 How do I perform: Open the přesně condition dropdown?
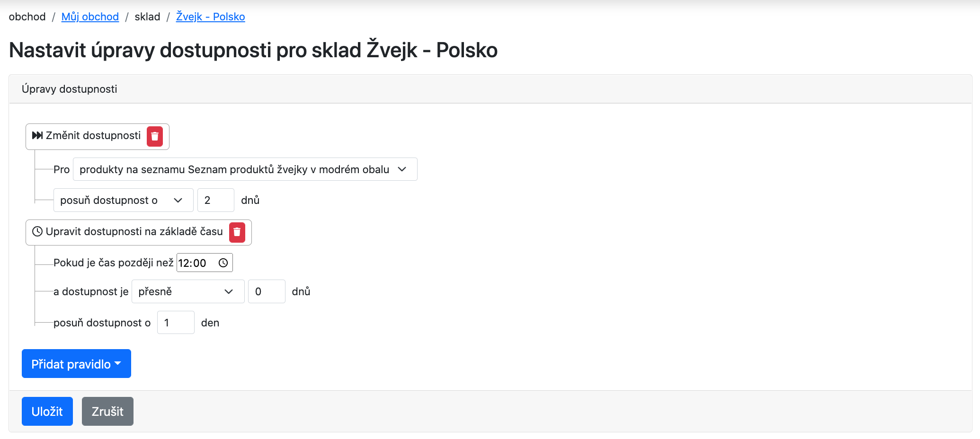188,291
